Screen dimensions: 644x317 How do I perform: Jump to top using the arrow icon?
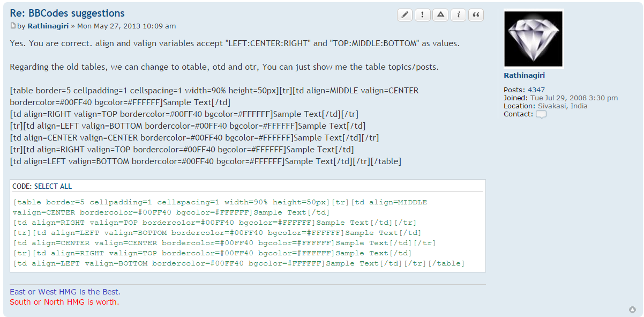(x=632, y=309)
